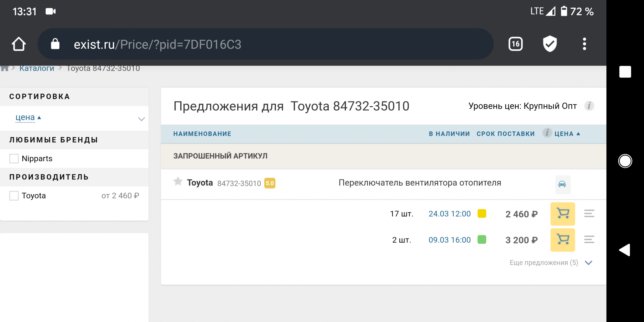The image size is (644, 322).
Task: Click the Уровень цен: Крупный Опт label
Action: click(523, 106)
